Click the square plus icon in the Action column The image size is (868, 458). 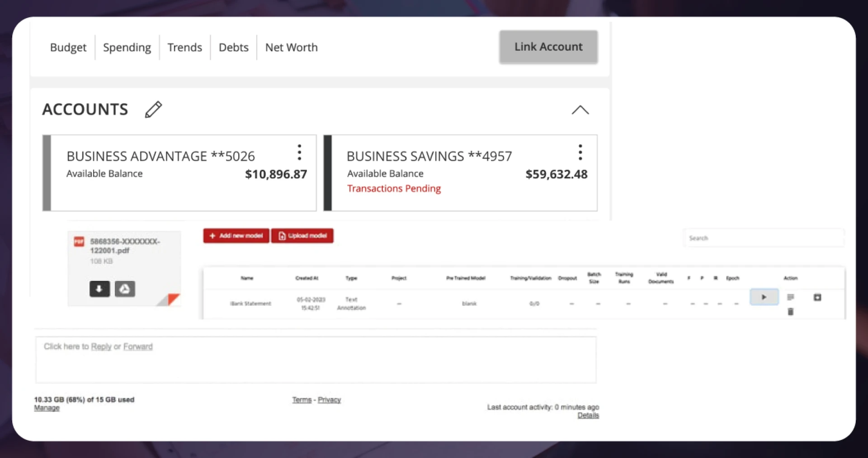817,297
